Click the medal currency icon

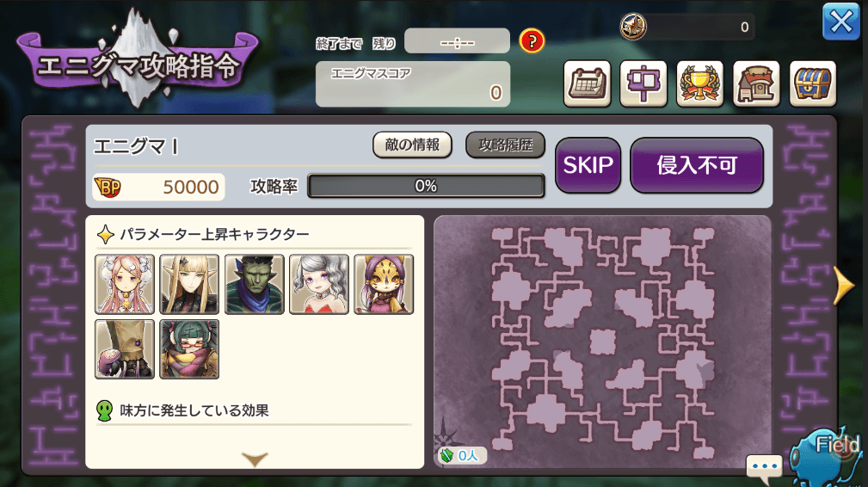(x=633, y=26)
